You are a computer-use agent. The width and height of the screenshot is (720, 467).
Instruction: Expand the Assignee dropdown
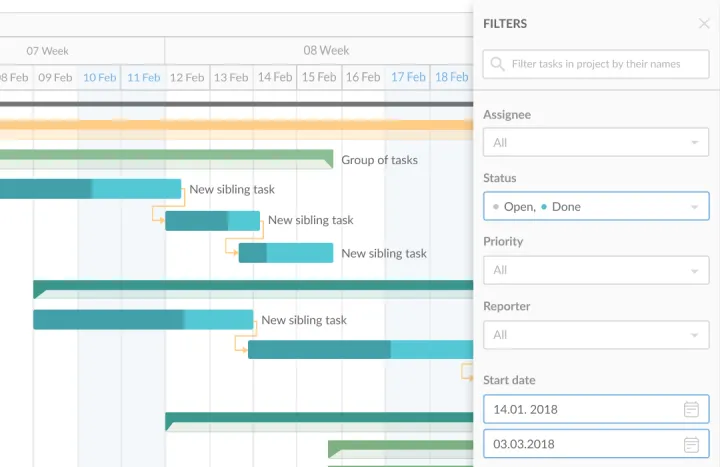(x=596, y=143)
